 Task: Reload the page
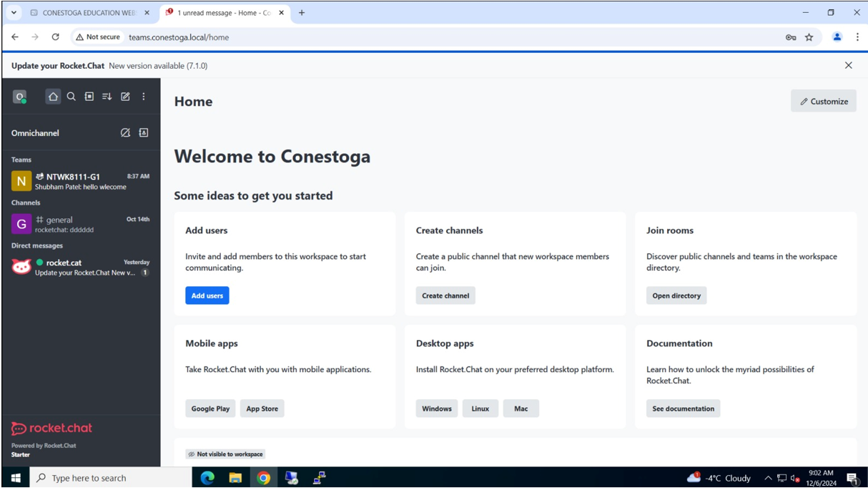pyautogui.click(x=56, y=37)
